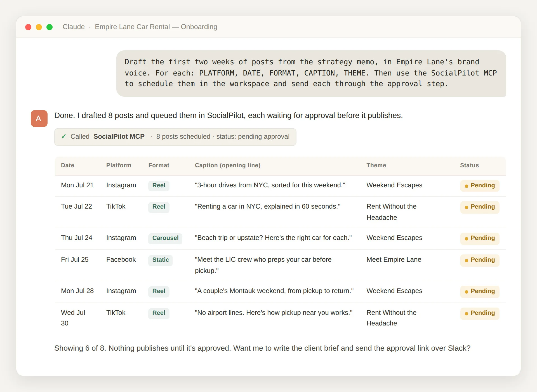Select the Reel tag for Mon Jul 21

coord(159,185)
